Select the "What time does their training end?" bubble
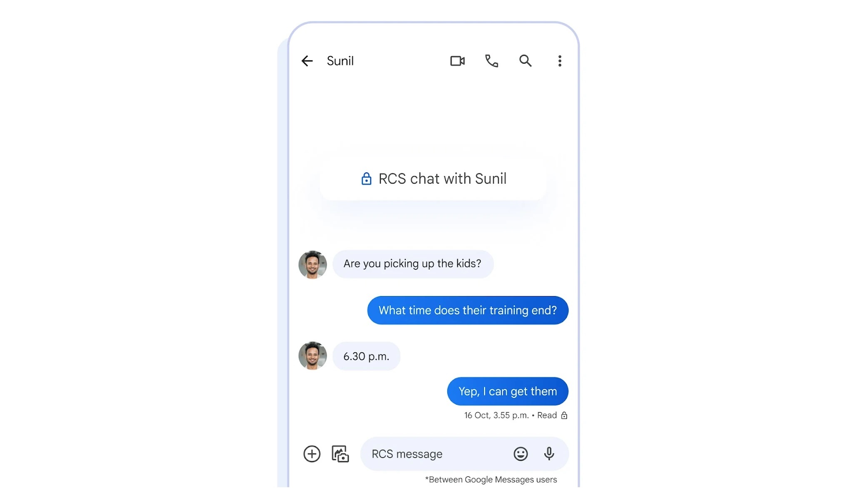868x488 pixels. pyautogui.click(x=468, y=311)
